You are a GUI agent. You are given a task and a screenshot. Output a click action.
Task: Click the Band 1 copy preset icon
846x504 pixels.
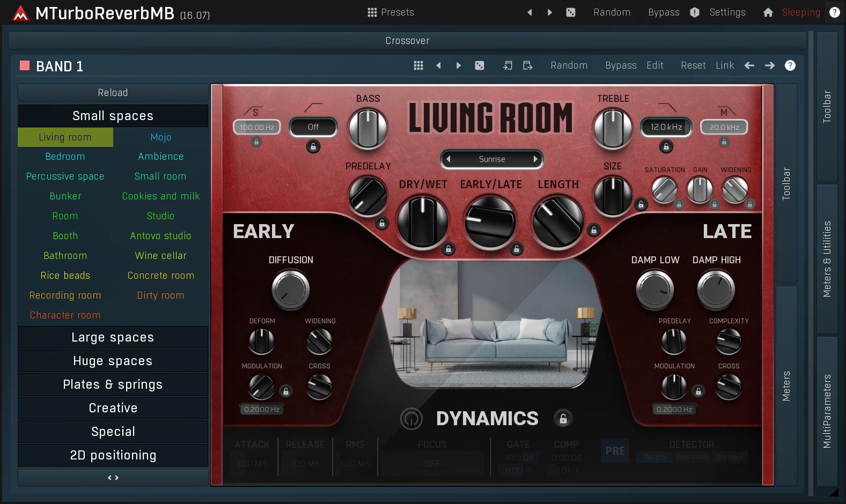pyautogui.click(x=507, y=65)
